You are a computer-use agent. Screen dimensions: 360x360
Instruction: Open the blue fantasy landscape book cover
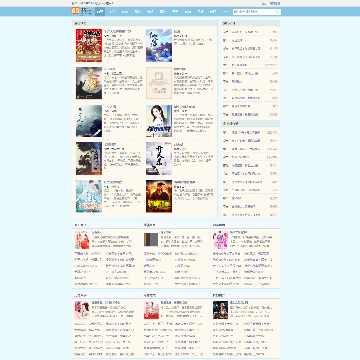point(159,45)
